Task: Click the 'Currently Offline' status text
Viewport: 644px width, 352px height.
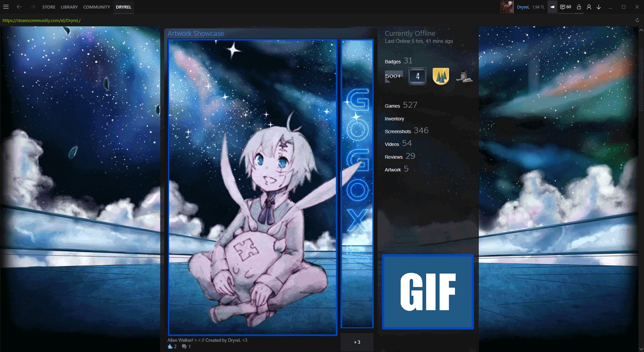Action: [x=410, y=34]
